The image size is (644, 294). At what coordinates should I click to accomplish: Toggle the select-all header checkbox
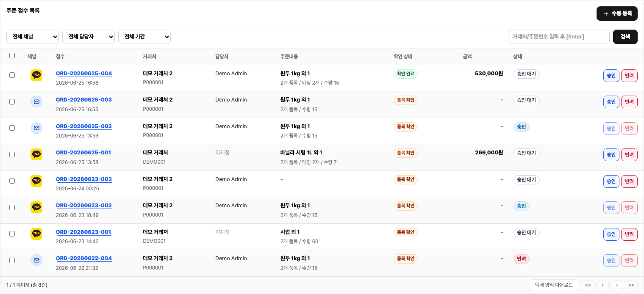(x=12, y=55)
